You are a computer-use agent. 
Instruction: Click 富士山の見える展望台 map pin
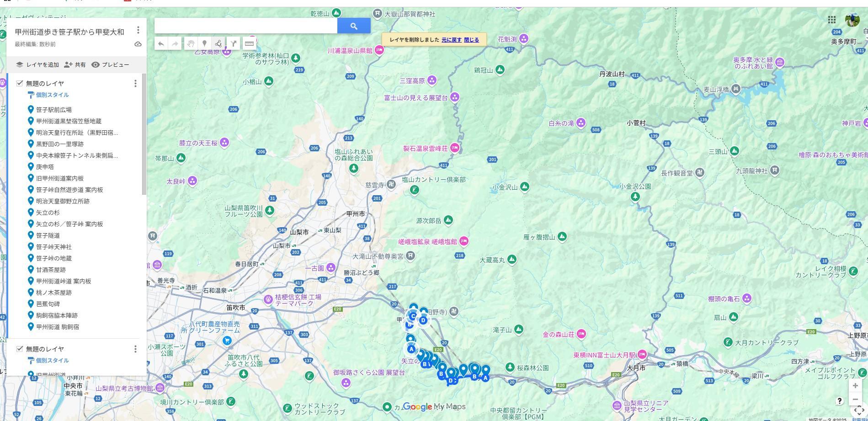pos(454,97)
